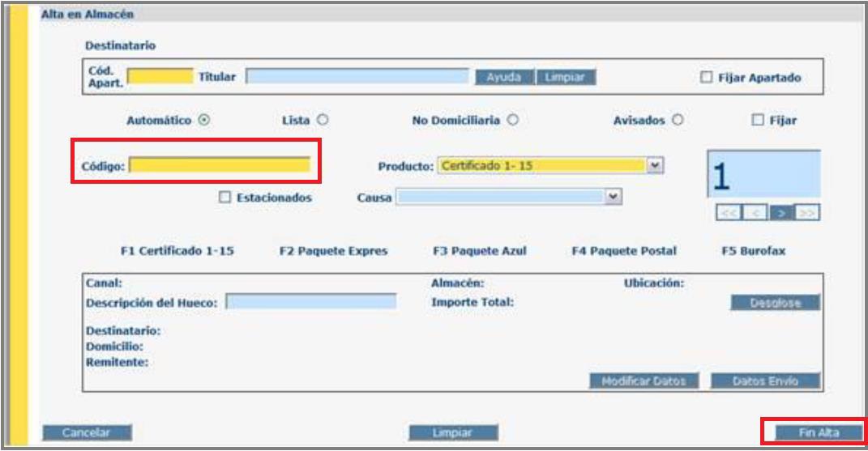Viewport: 868px width, 451px height.
Task: Click the last-record (>>) navigation arrow
Action: (807, 212)
